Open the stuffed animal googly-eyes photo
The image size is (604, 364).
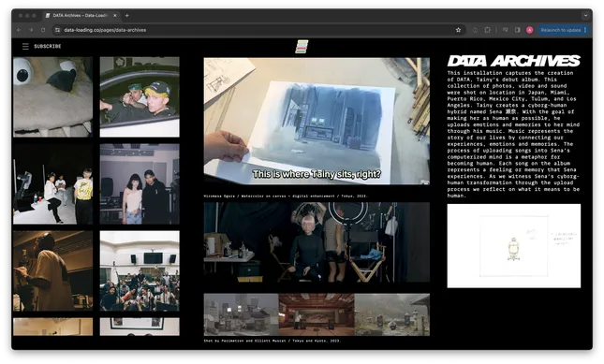pos(52,97)
